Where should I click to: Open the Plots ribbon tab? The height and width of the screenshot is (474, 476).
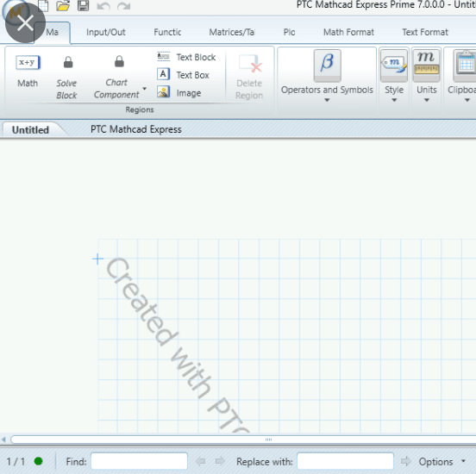click(x=289, y=32)
